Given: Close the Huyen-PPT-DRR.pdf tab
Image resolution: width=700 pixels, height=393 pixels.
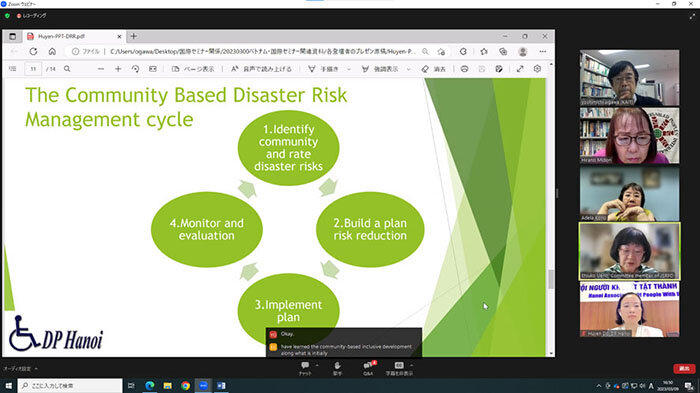Looking at the screenshot, I should tap(119, 36).
